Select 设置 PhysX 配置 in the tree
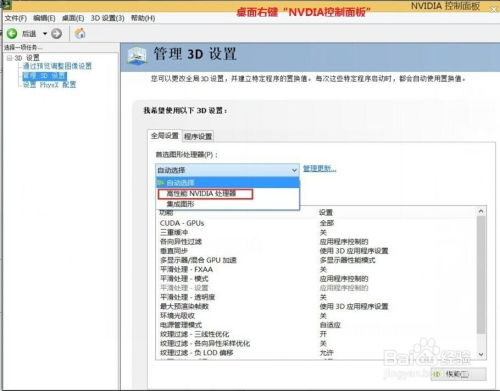This screenshot has height=391, width=500. point(49,85)
